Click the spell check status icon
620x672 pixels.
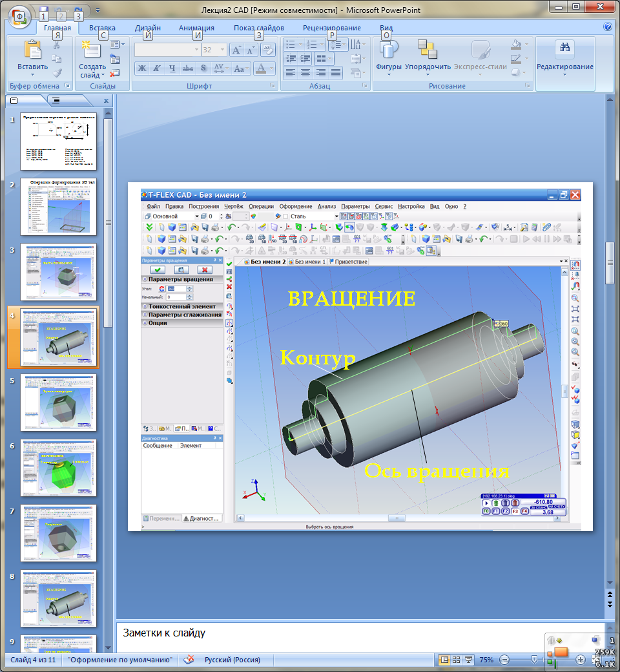point(189,660)
